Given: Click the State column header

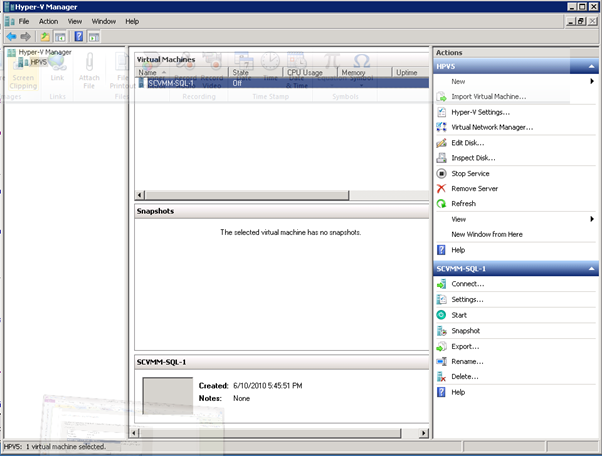Looking at the screenshot, I should point(256,72).
